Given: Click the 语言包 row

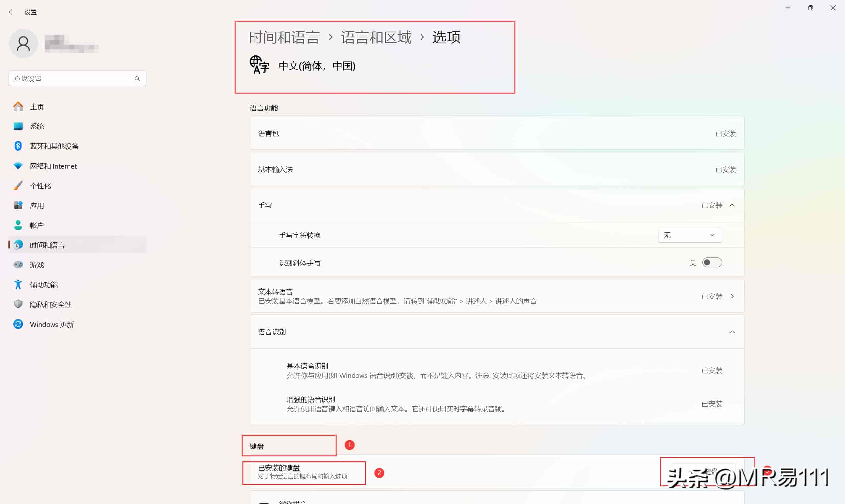Looking at the screenshot, I should pyautogui.click(x=496, y=133).
